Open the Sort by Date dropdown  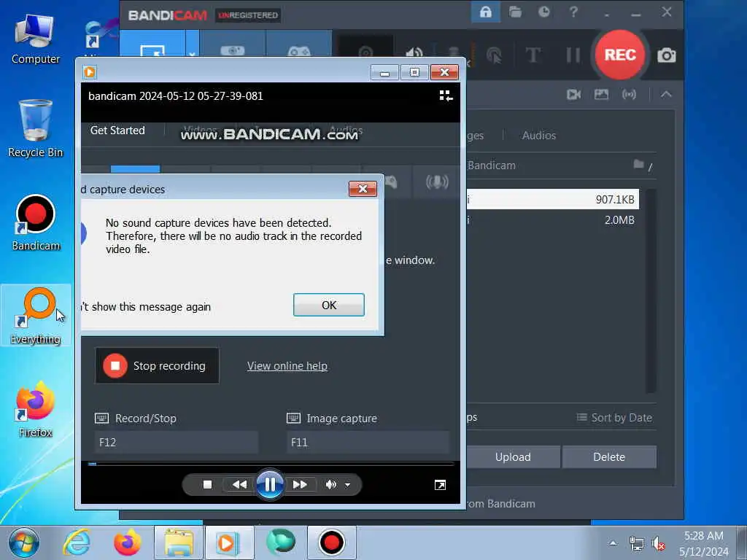click(614, 418)
